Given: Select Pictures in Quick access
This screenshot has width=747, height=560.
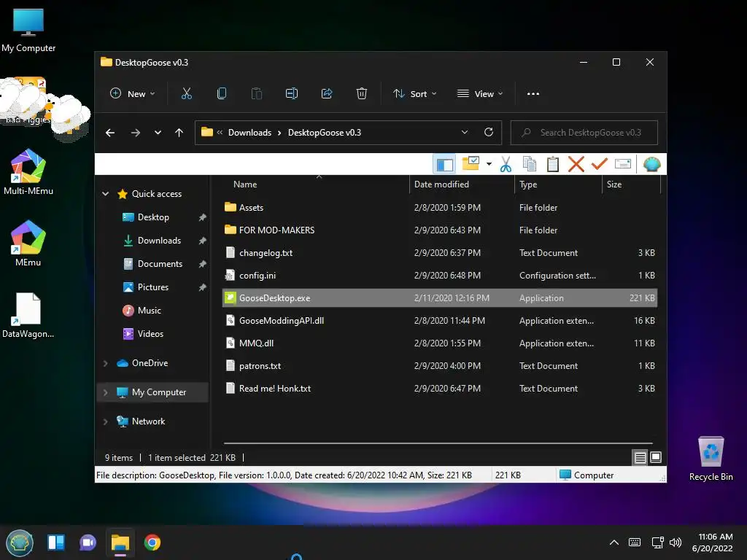Looking at the screenshot, I should click(x=153, y=287).
